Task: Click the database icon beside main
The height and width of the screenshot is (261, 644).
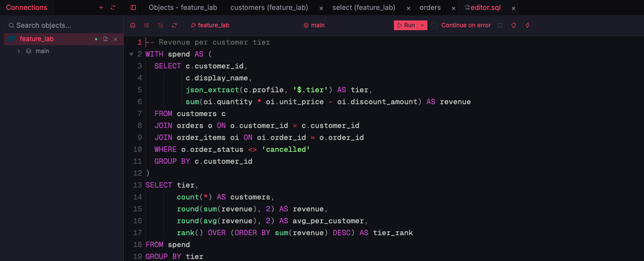Action: click(x=29, y=51)
